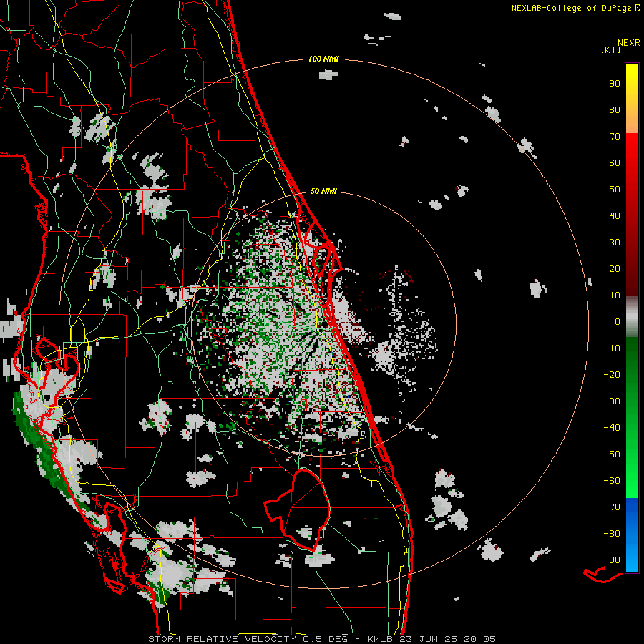Click the KMLB radar site identifier
644x644 pixels.
pyautogui.click(x=379, y=639)
